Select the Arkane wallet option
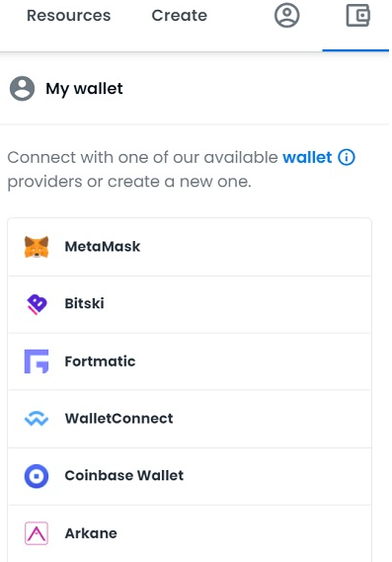This screenshot has width=392, height=562. (x=190, y=533)
